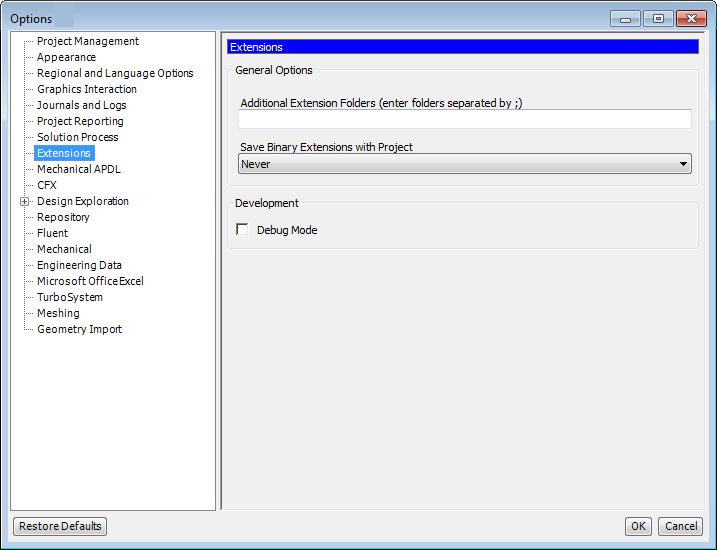Enable the Debug Mode checkbox
The width and height of the screenshot is (717, 550).
[x=242, y=230]
